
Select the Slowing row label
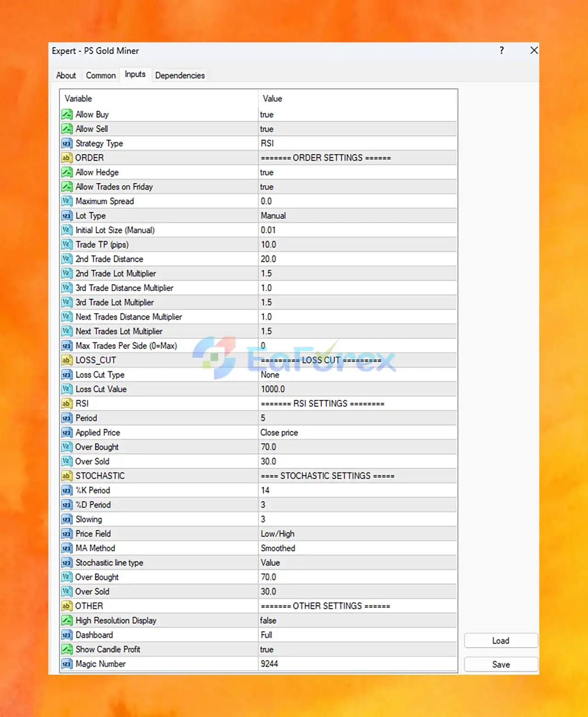click(89, 519)
